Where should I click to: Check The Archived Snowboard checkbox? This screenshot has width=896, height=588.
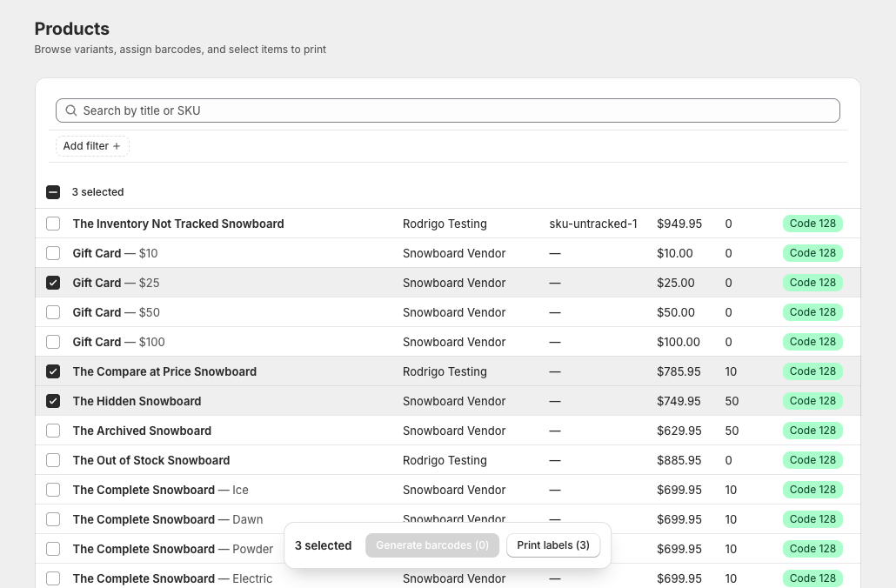[x=53, y=431]
